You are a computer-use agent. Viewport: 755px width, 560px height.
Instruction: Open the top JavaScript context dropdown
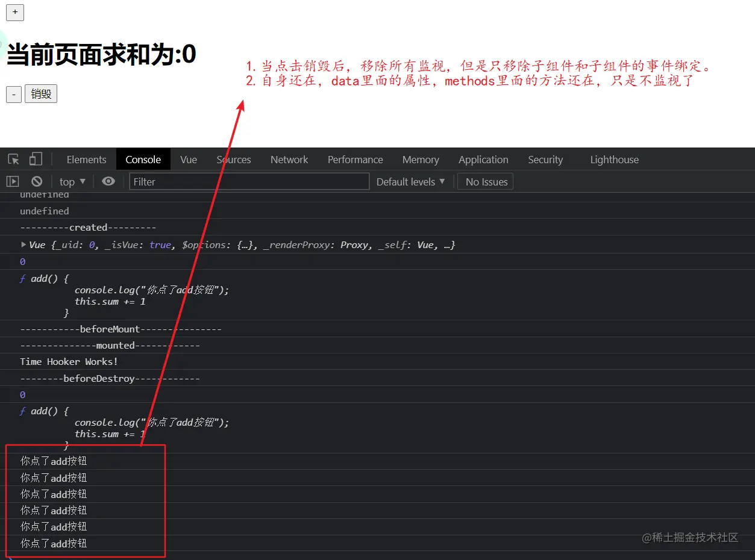[72, 182]
